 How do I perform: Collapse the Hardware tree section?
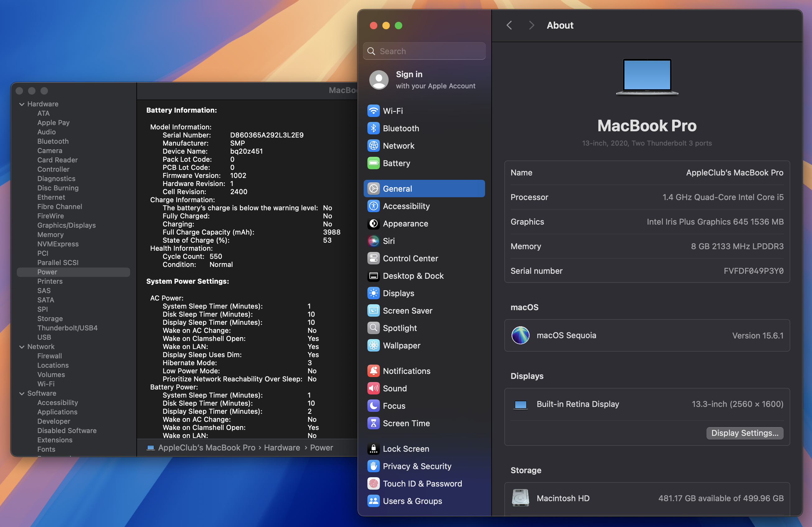click(x=22, y=104)
